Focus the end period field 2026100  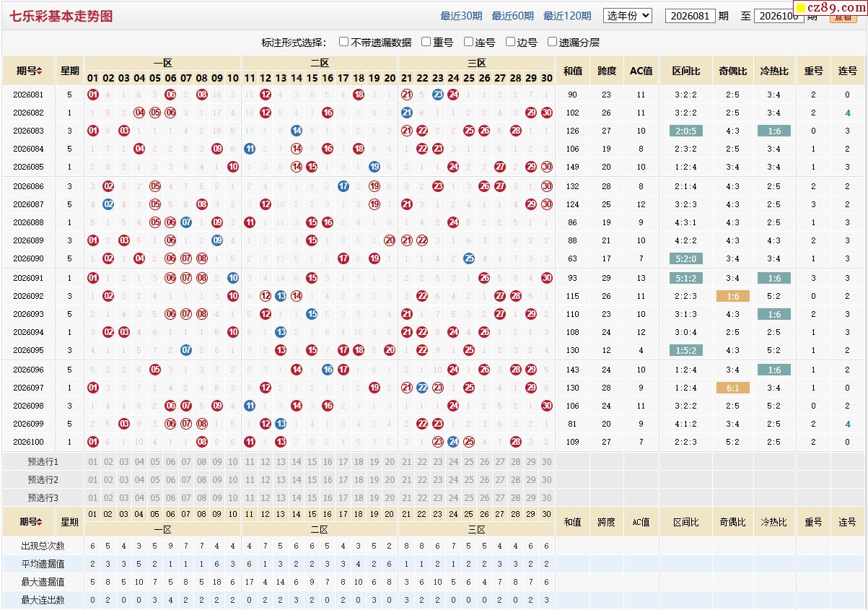(779, 16)
